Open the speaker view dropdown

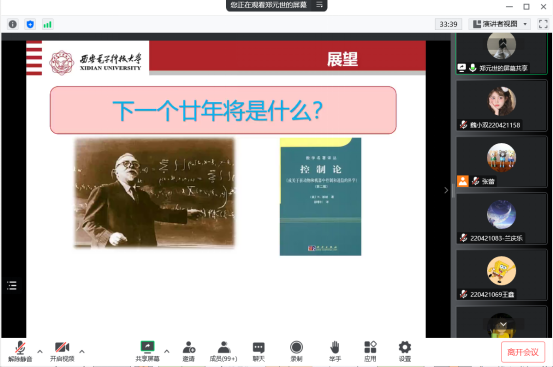click(x=500, y=24)
